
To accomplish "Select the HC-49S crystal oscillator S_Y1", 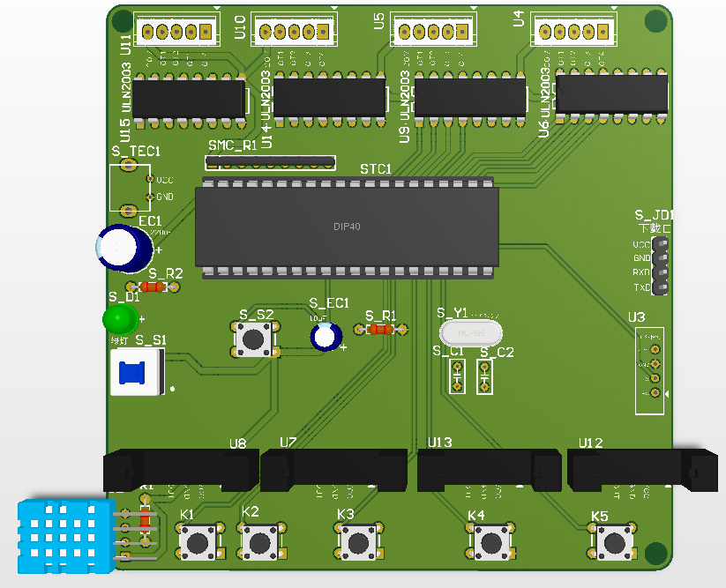I will 471,332.
